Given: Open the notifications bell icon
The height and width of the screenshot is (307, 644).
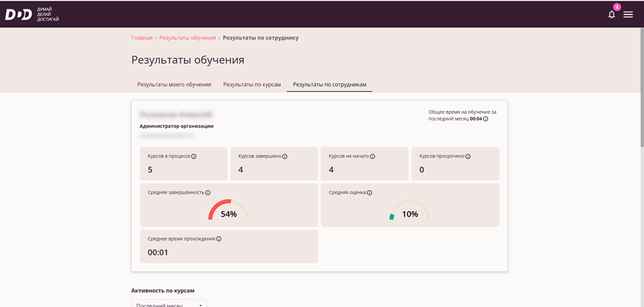Looking at the screenshot, I should tap(612, 15).
